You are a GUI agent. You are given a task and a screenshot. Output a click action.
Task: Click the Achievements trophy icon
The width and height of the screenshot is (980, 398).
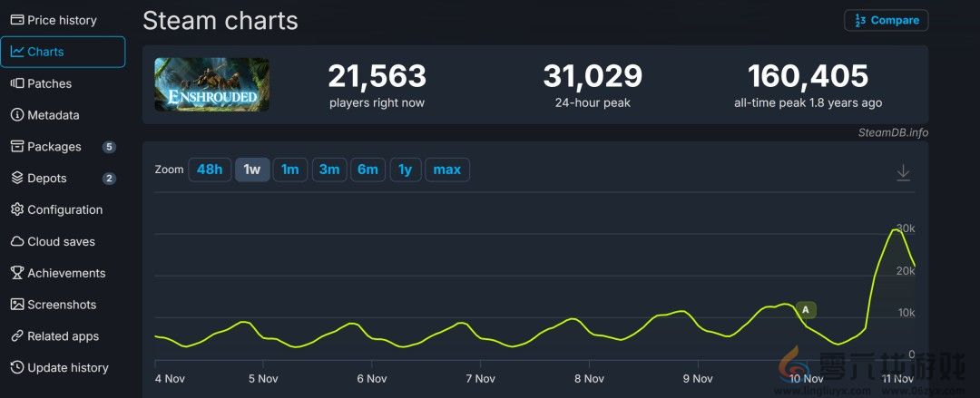click(x=17, y=273)
